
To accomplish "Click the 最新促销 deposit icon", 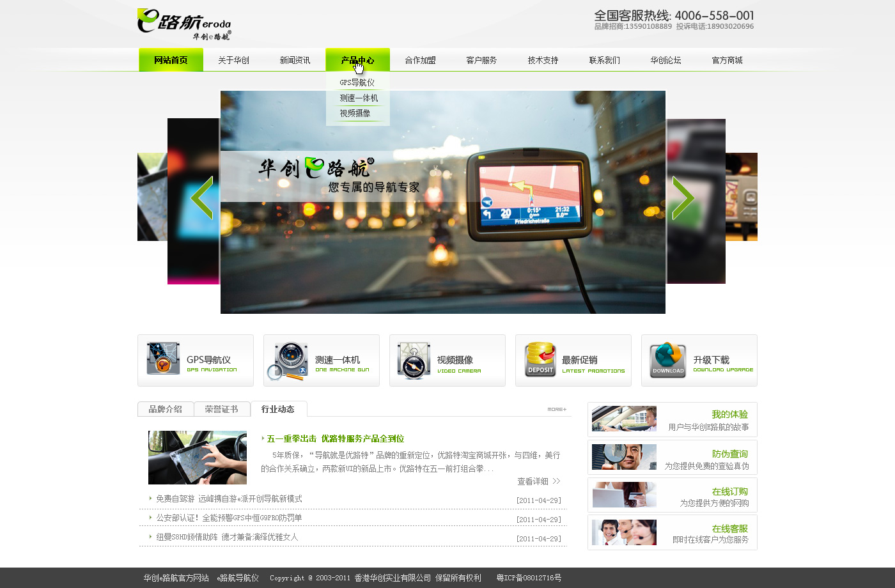I will [540, 359].
